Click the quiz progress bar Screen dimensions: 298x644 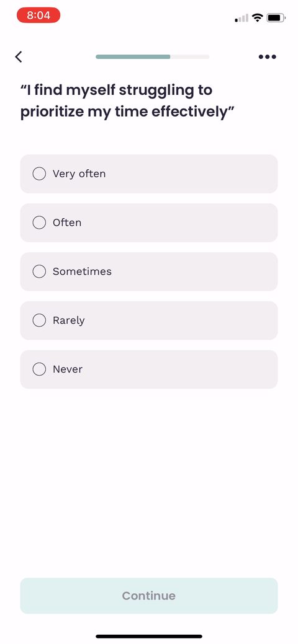[152, 56]
